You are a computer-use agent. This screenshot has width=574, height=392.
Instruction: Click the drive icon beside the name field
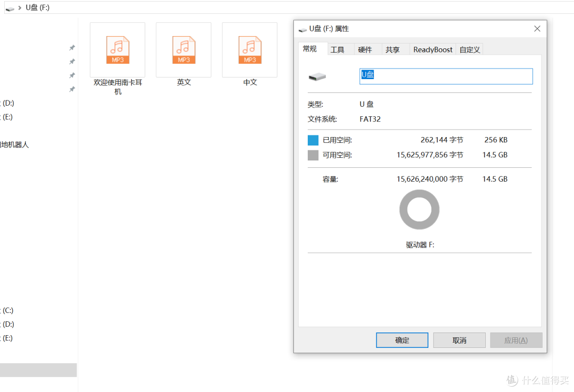tap(317, 76)
